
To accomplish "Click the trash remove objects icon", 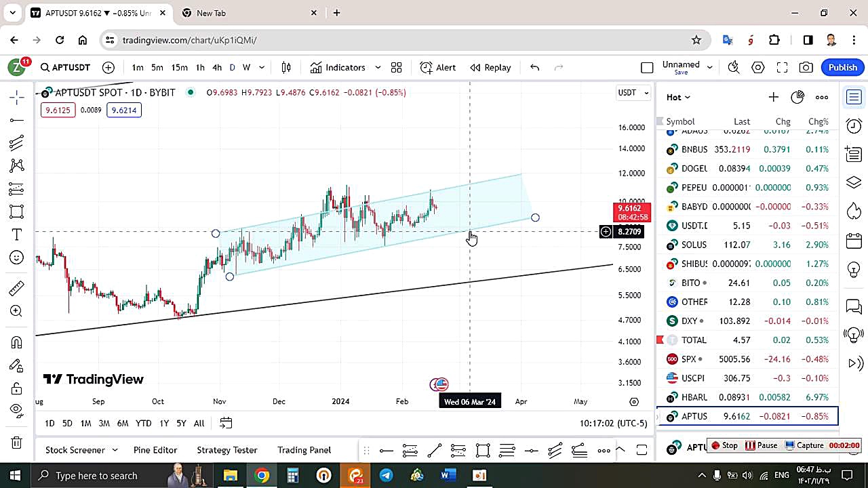I will click(17, 443).
